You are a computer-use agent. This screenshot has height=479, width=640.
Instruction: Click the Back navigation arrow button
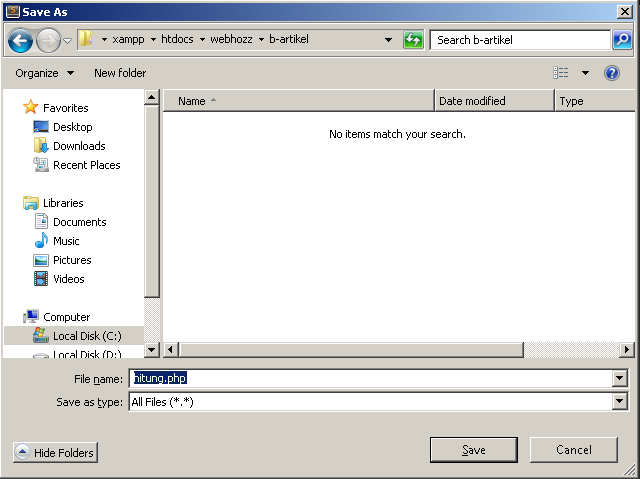pos(21,40)
